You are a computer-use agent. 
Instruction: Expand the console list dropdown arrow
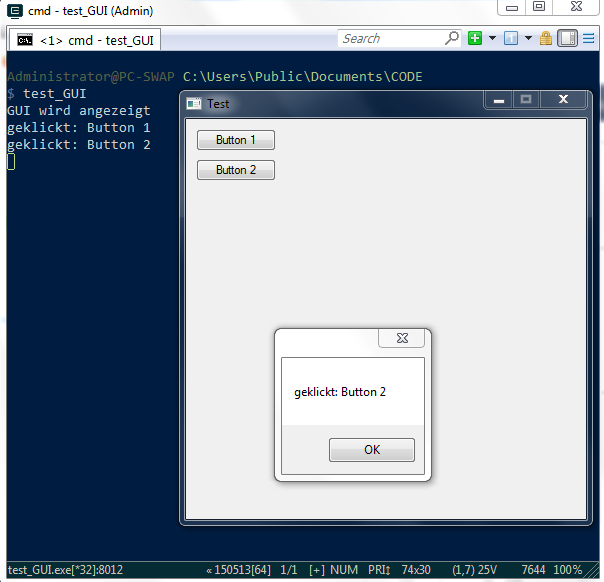[x=528, y=39]
